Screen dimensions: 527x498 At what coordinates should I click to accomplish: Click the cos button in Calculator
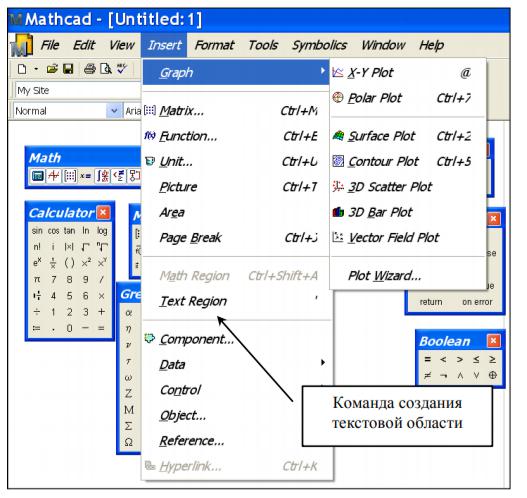click(53, 231)
